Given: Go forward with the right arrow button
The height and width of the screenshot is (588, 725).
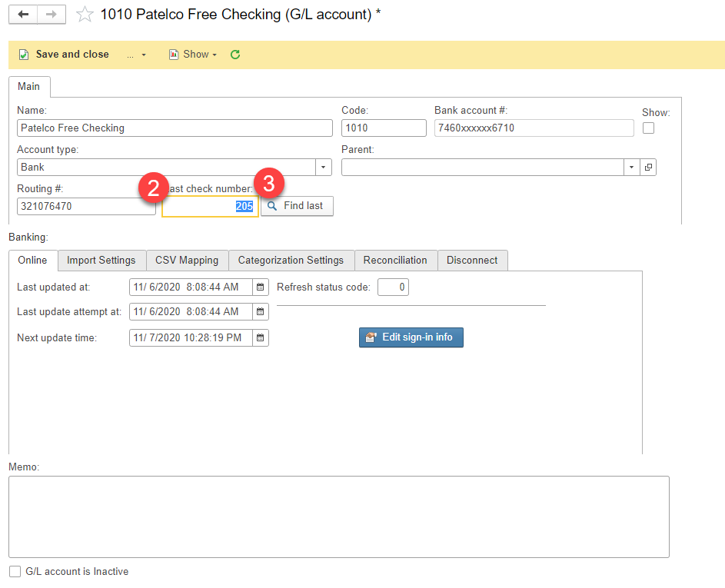Looking at the screenshot, I should pyautogui.click(x=52, y=15).
